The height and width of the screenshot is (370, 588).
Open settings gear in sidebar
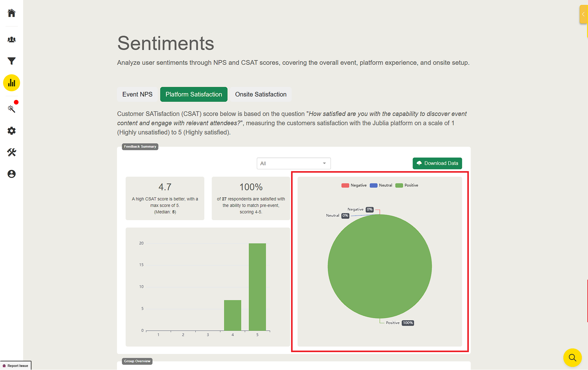(x=11, y=131)
